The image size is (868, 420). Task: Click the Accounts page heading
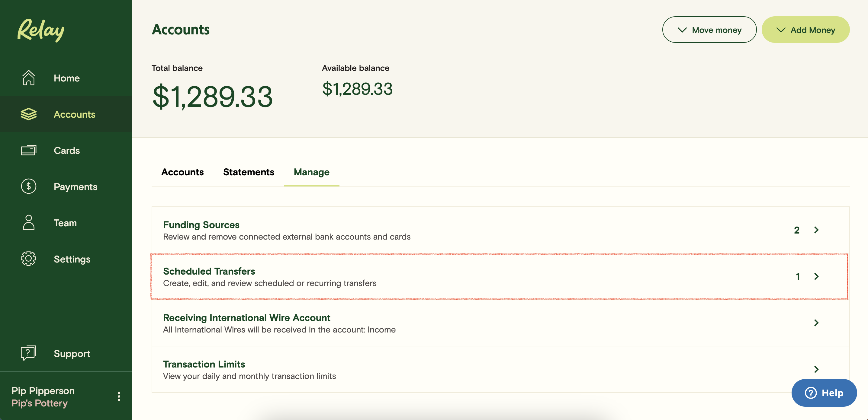pyautogui.click(x=181, y=29)
